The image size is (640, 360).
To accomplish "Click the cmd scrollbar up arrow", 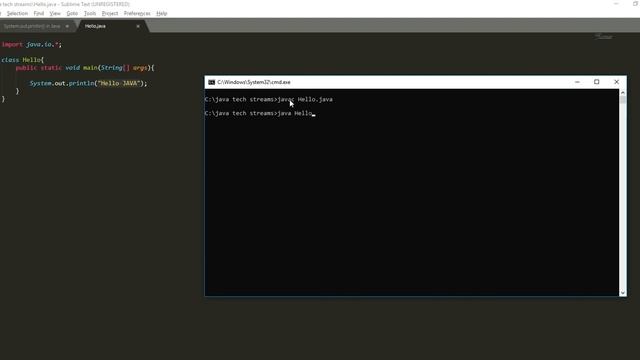I will (623, 93).
